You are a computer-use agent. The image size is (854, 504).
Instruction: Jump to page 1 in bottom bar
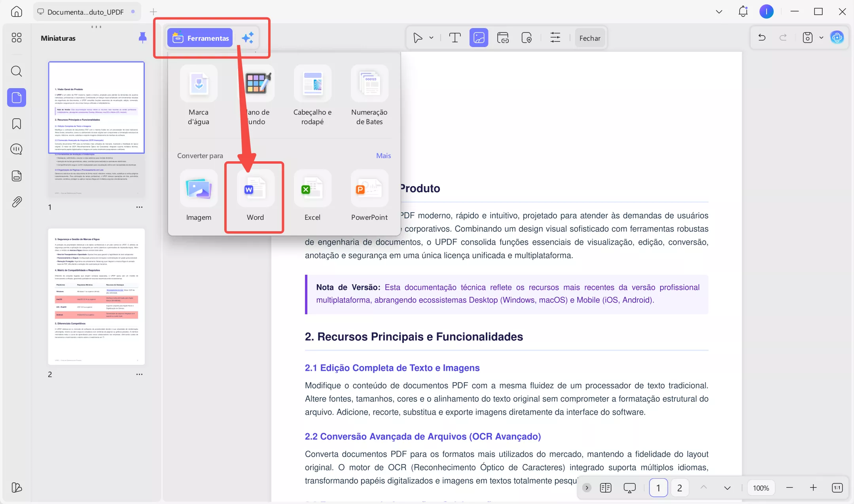click(x=658, y=488)
